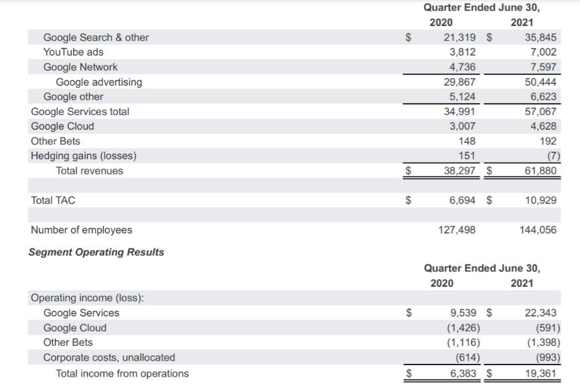580x392 pixels.
Task: Select the Hedging gains (losses) label
Action: [84, 156]
